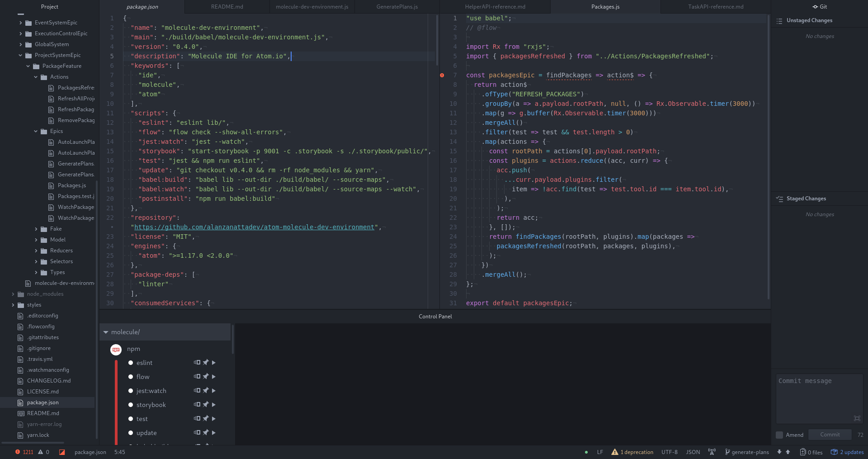Switch branch via generate-plans
The image size is (868, 459).
pos(747,452)
